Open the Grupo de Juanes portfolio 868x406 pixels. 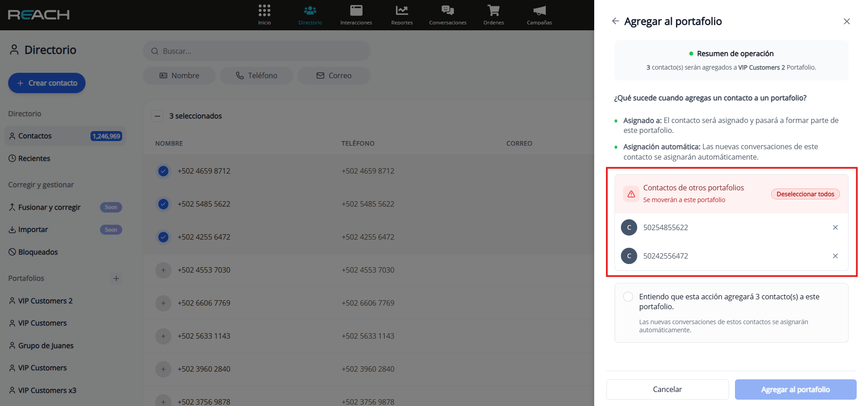pos(45,346)
